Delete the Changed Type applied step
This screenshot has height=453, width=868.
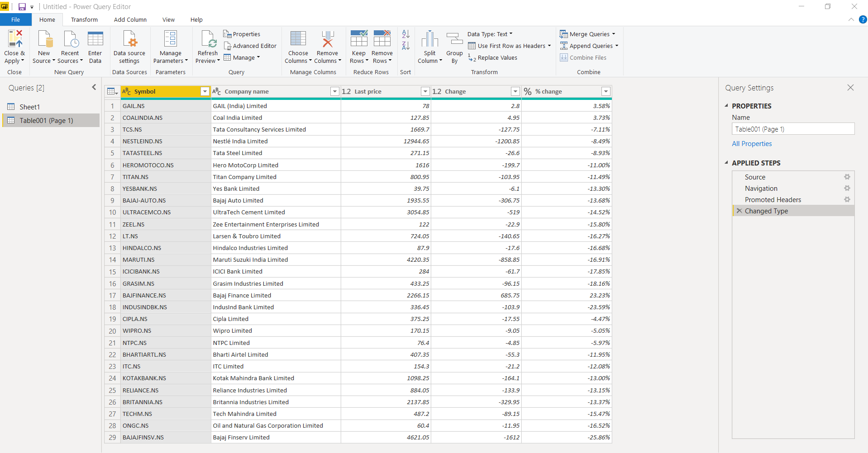coord(739,211)
